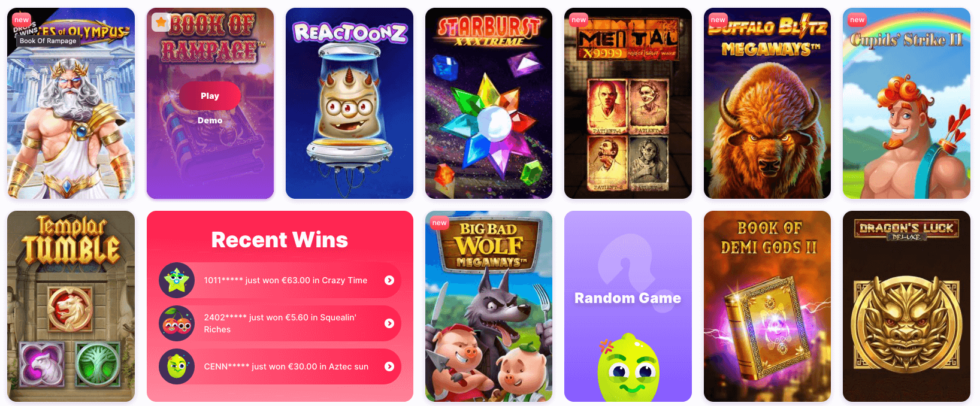Image resolution: width=980 pixels, height=406 pixels.
Task: Open Templar Tumble game
Action: [71, 306]
